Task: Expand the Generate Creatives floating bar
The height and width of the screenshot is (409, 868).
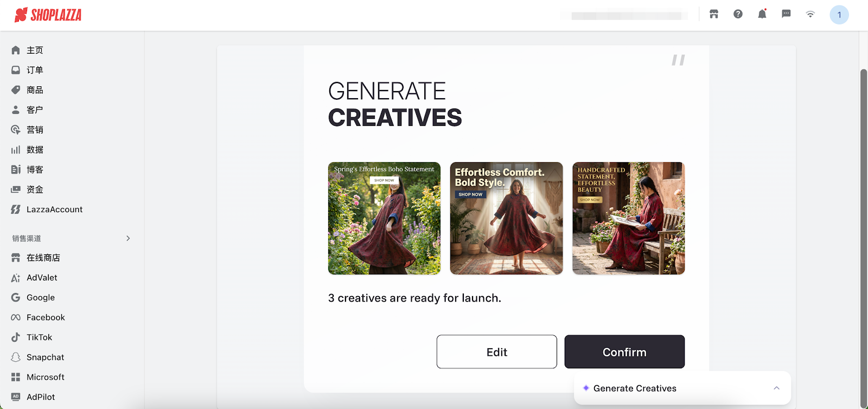Action: coord(682,388)
